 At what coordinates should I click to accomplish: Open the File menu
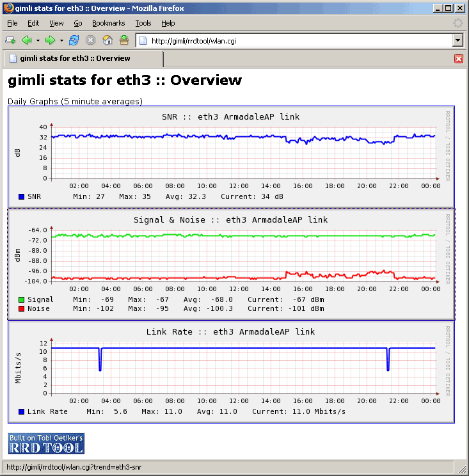(12, 23)
